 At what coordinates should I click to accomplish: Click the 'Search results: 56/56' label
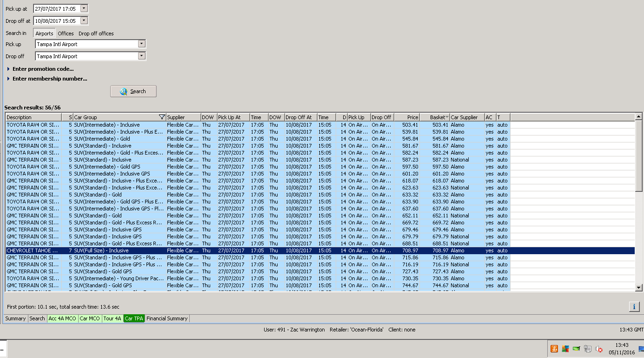point(33,108)
